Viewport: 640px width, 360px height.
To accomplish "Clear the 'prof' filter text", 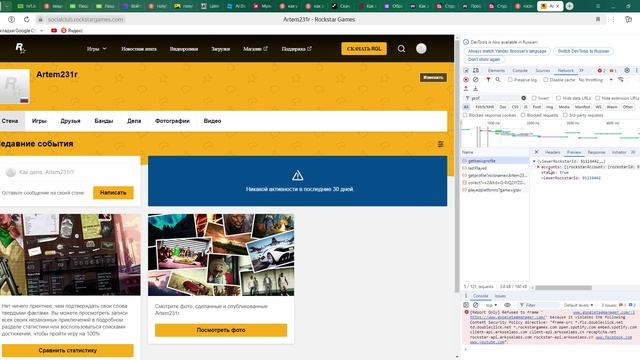I will (524, 98).
